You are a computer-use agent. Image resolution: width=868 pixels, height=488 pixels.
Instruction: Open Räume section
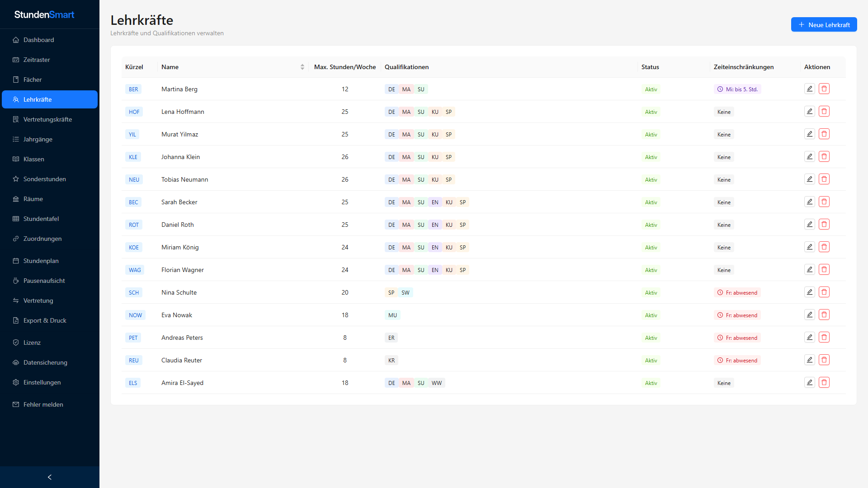click(50, 199)
